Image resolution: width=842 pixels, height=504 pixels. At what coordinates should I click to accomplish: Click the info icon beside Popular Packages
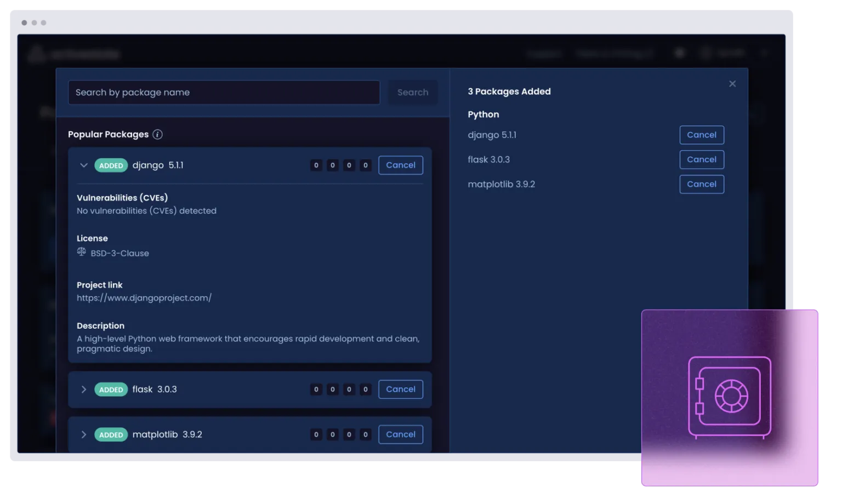157,134
